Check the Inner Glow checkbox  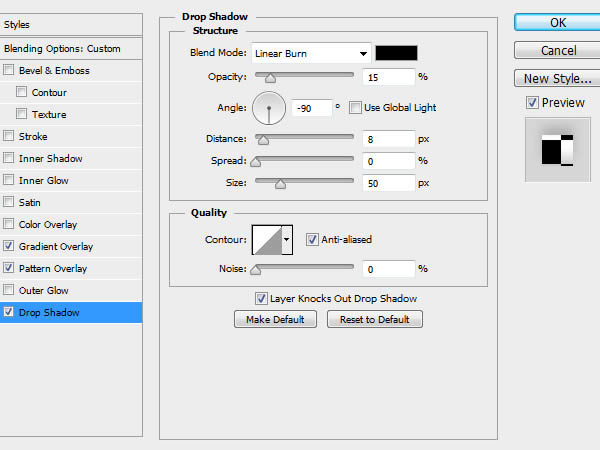[8, 180]
